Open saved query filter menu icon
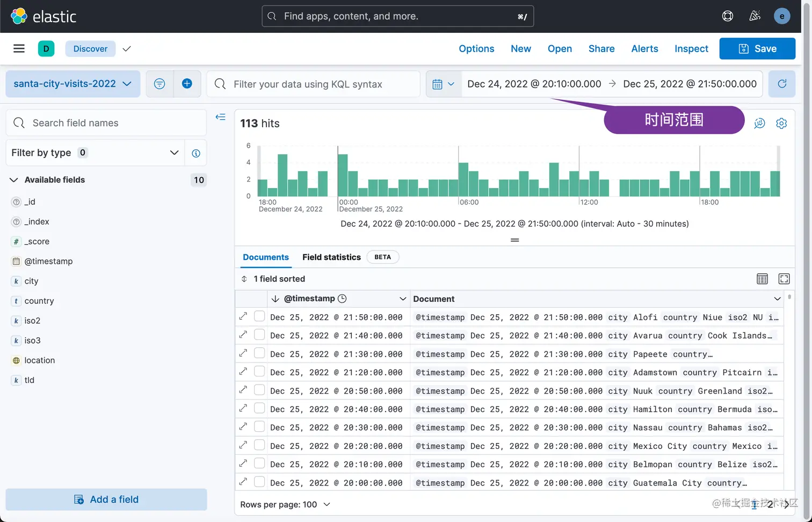Viewport: 812px width, 522px height. (160, 84)
